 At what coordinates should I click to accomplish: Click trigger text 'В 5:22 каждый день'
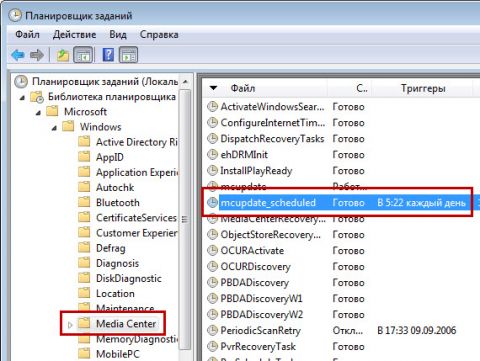point(421,202)
